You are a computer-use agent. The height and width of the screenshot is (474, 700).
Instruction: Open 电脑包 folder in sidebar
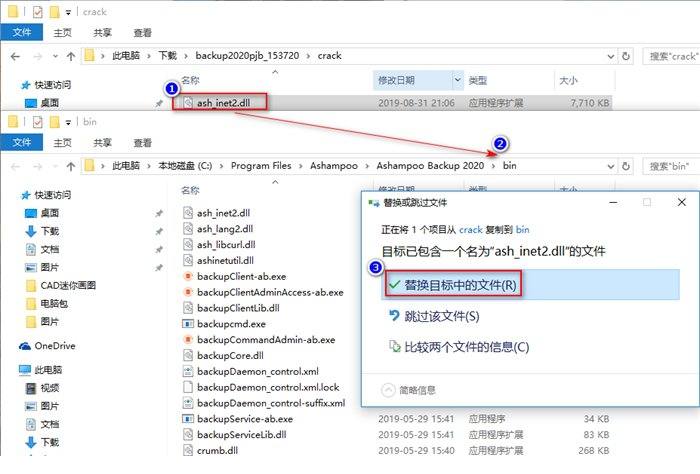(x=54, y=304)
